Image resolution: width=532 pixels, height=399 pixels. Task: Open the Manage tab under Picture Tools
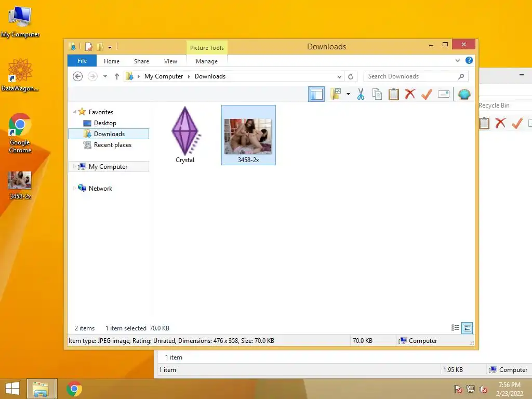[x=207, y=61]
